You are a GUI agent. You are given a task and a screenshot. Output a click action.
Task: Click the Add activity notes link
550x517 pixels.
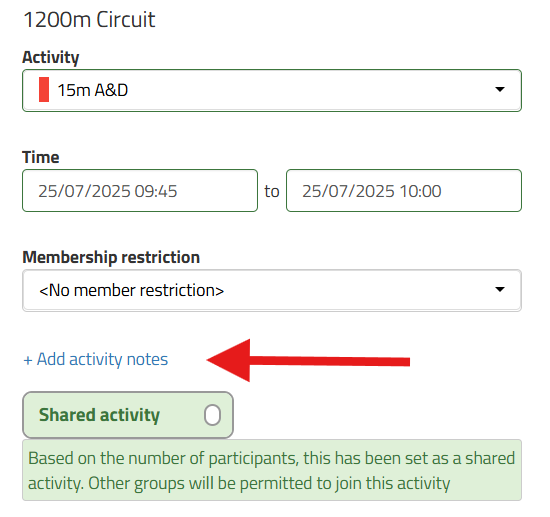click(95, 360)
